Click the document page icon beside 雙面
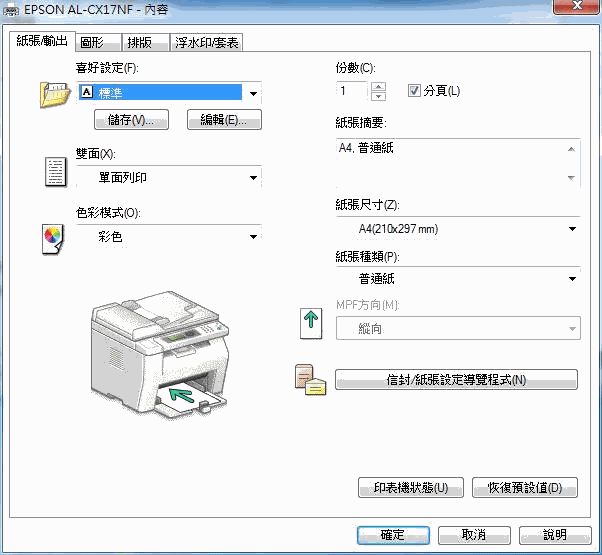This screenshot has height=555, width=602. [x=56, y=172]
